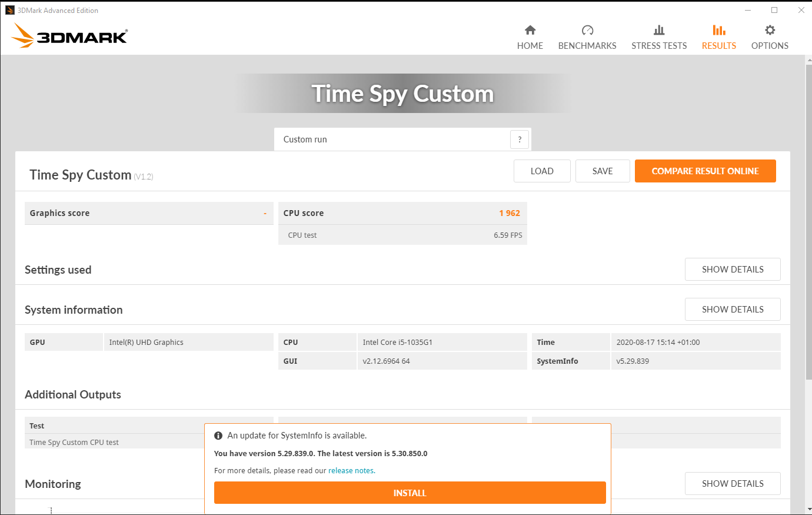The width and height of the screenshot is (812, 515).
Task: Open the Home icon in navigation
Action: [x=530, y=30]
